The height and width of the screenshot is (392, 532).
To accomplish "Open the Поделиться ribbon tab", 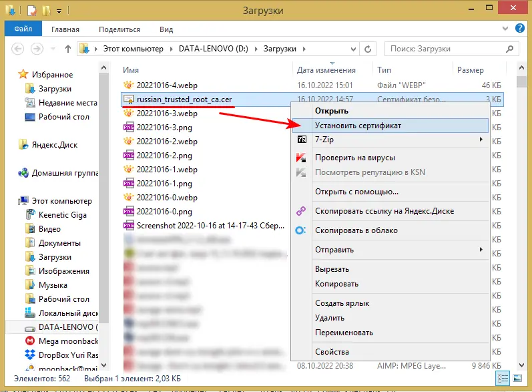I will click(119, 29).
